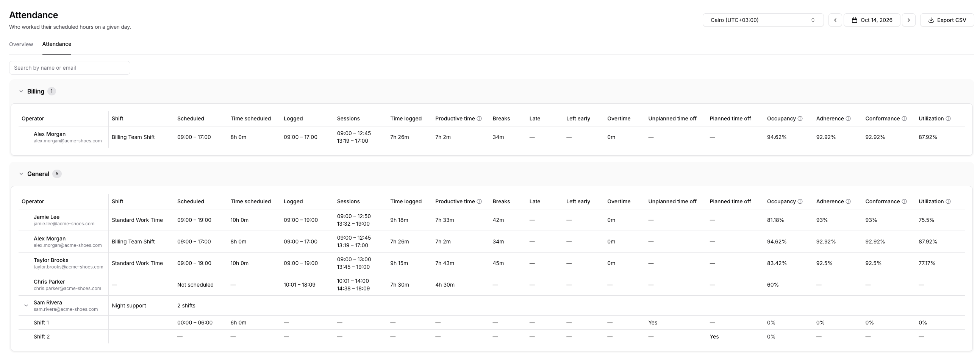980x354 pixels.
Task: Click the Shift 2 row label
Action: [x=41, y=337]
